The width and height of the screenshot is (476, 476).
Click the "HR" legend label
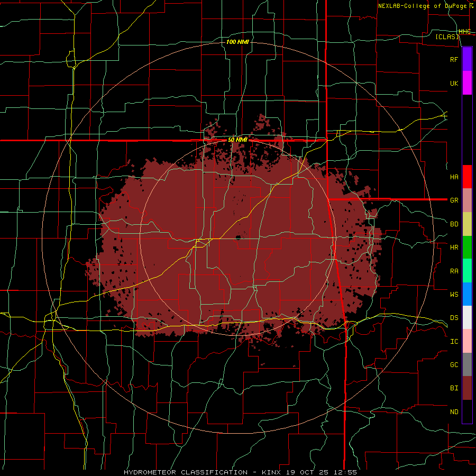coord(454,248)
